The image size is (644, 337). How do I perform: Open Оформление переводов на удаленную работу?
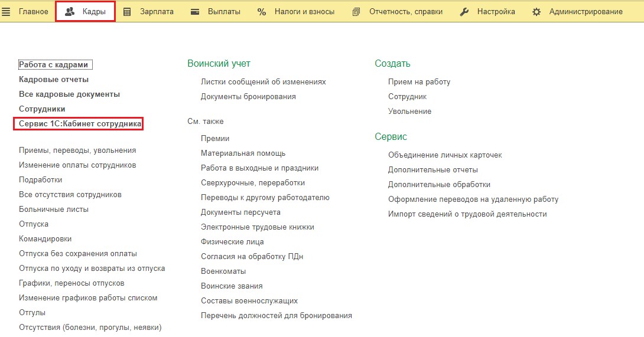click(473, 199)
